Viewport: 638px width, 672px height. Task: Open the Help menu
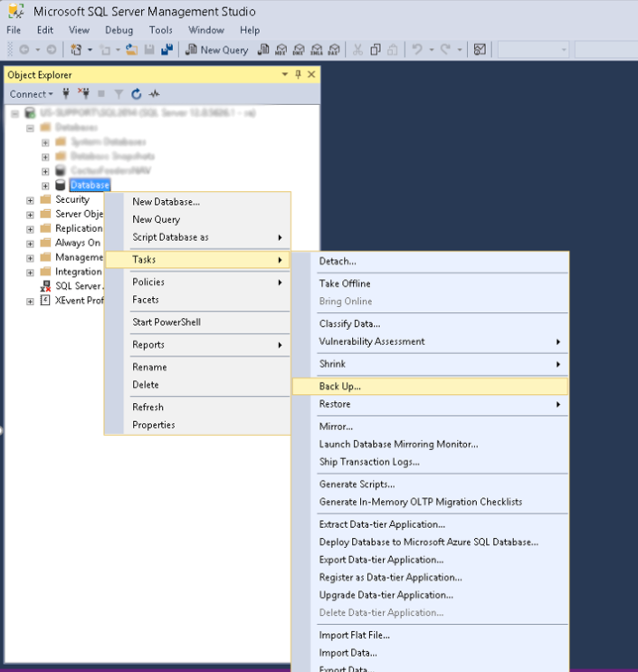click(250, 30)
